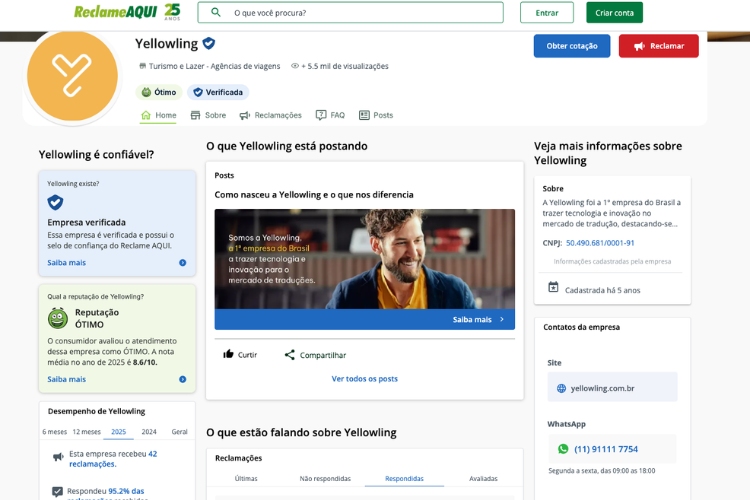Select the 2025 performance period
Screen dimensions: 750x500
119,432
